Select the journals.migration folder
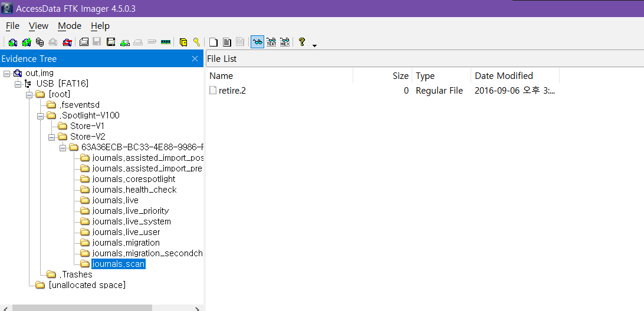 point(126,243)
